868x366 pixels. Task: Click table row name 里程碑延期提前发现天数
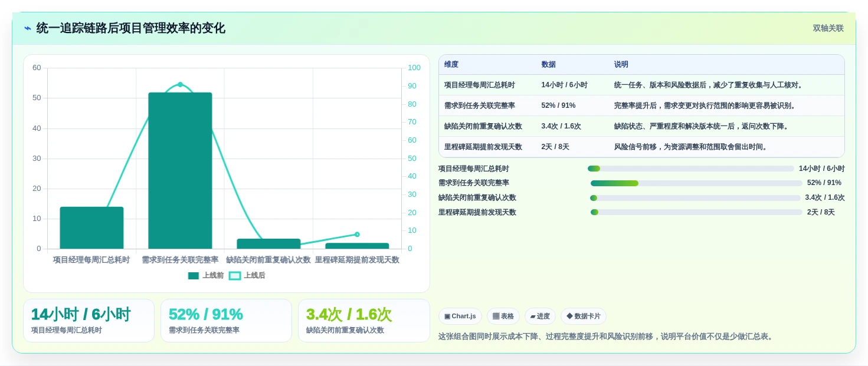click(x=483, y=147)
